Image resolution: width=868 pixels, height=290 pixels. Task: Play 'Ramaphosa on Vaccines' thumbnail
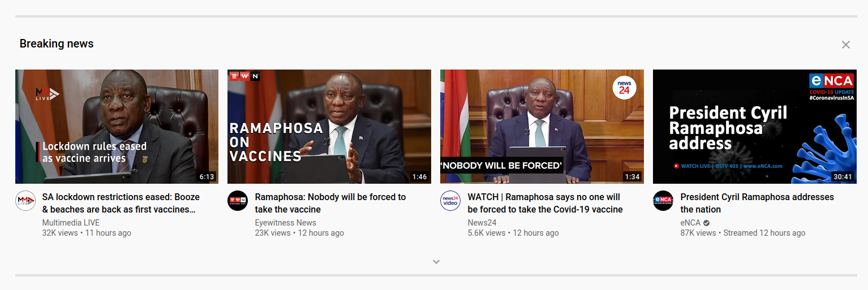[x=329, y=127]
